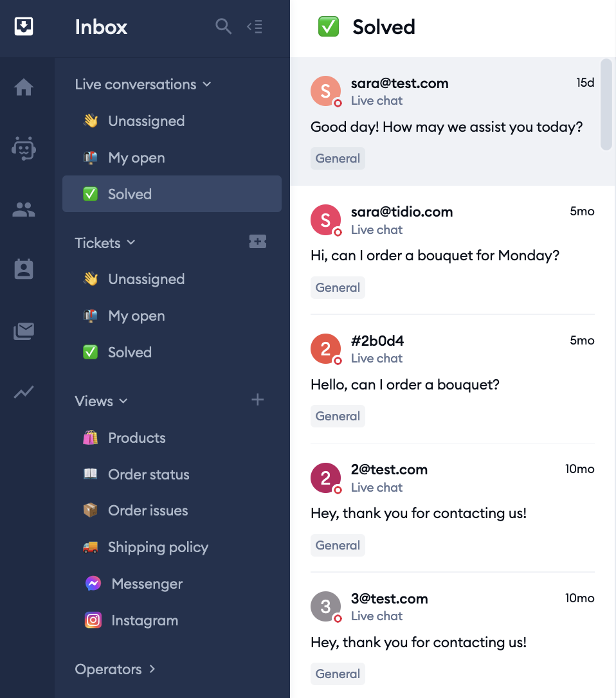
Task: Open the sara@tidio.com conversation
Action: 453,250
